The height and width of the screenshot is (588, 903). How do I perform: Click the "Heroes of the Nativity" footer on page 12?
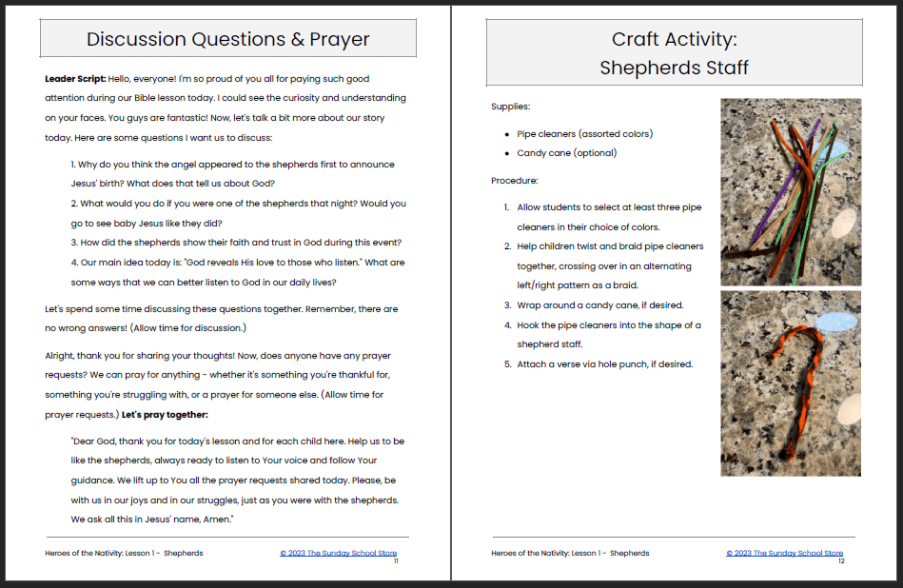[x=570, y=553]
